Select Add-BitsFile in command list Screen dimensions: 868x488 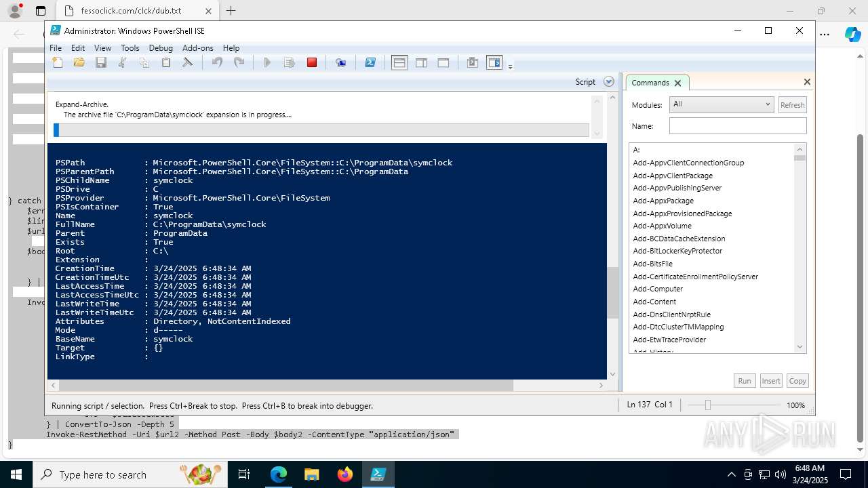tap(653, 264)
